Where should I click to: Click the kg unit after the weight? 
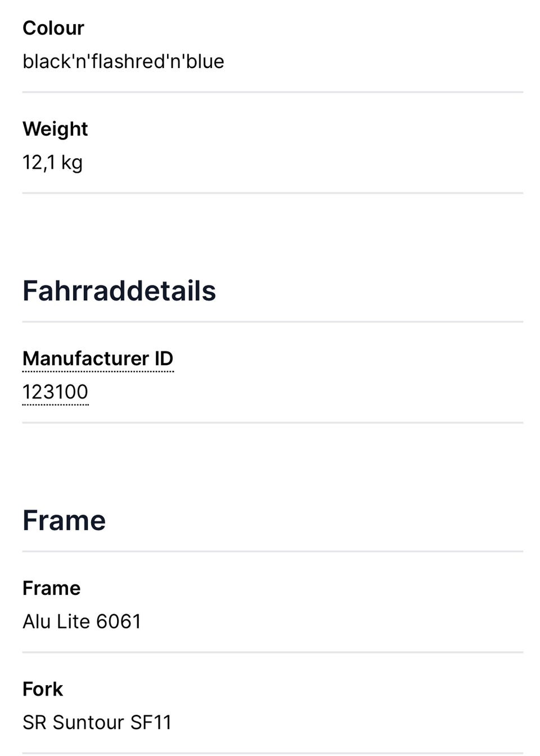click(72, 163)
